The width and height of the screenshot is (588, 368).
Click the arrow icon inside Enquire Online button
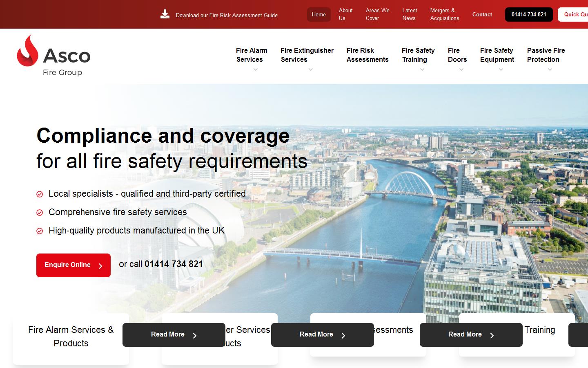pyautogui.click(x=100, y=266)
